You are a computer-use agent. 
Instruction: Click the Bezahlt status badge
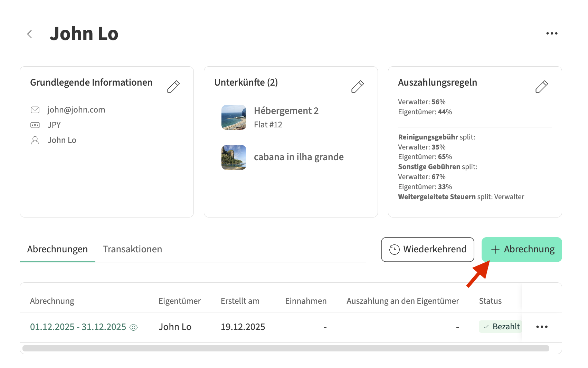pos(501,327)
